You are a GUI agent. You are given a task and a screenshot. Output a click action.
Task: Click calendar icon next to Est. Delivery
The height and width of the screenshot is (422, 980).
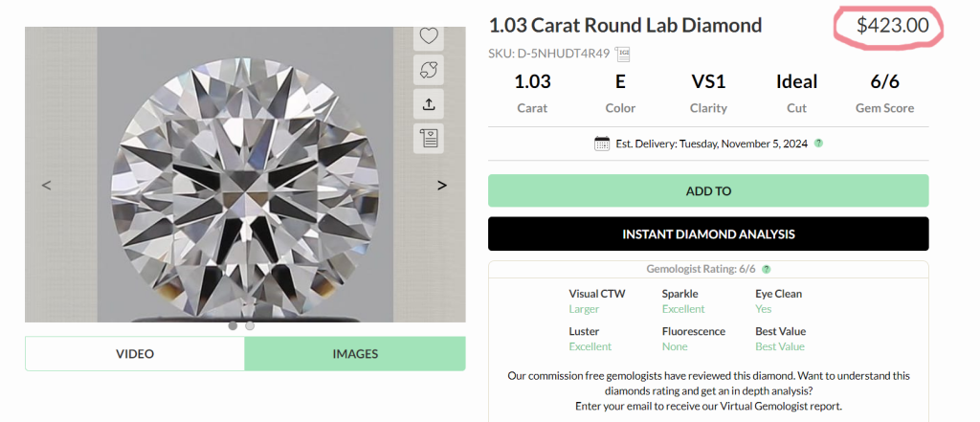(x=602, y=144)
